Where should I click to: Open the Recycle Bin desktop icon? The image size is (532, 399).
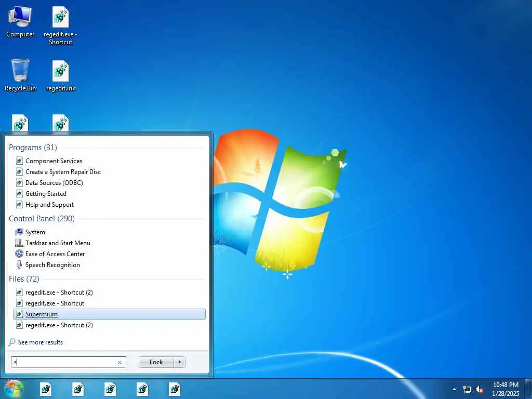point(20,75)
